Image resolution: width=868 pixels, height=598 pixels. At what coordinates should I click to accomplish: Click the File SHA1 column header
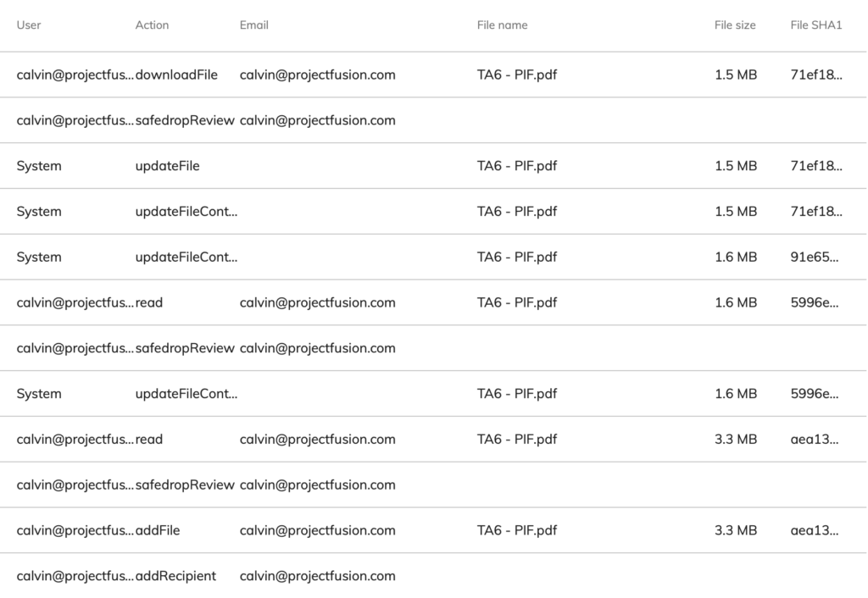pyautogui.click(x=816, y=25)
